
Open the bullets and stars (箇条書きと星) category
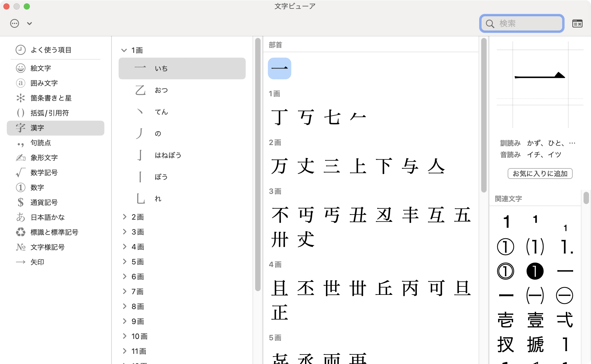(51, 98)
